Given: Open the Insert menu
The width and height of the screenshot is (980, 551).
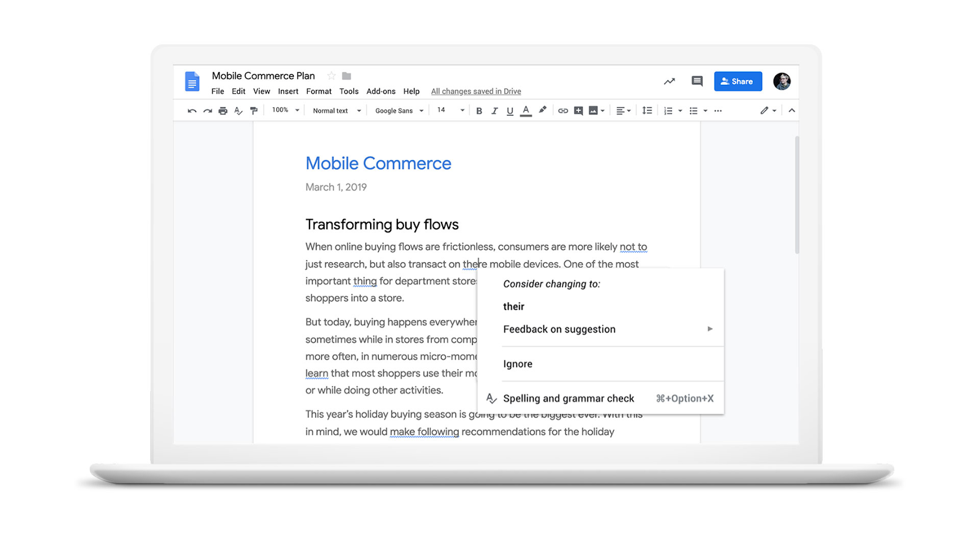Looking at the screenshot, I should 288,91.
